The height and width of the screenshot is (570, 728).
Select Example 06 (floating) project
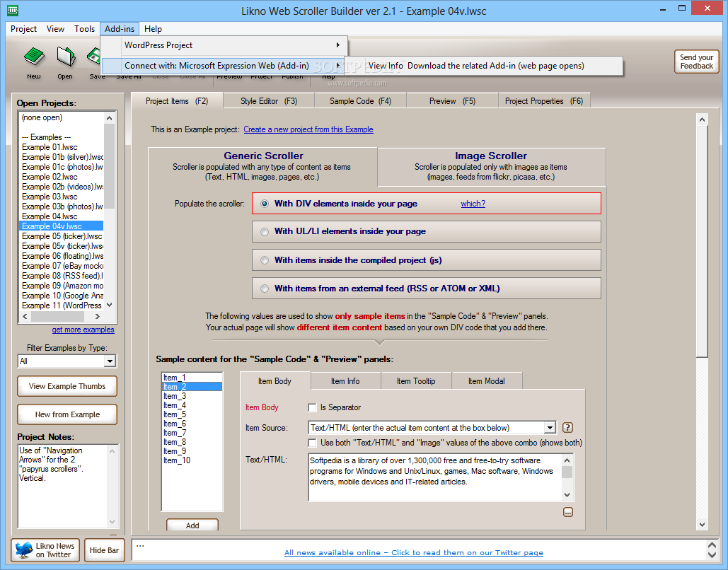point(62,256)
